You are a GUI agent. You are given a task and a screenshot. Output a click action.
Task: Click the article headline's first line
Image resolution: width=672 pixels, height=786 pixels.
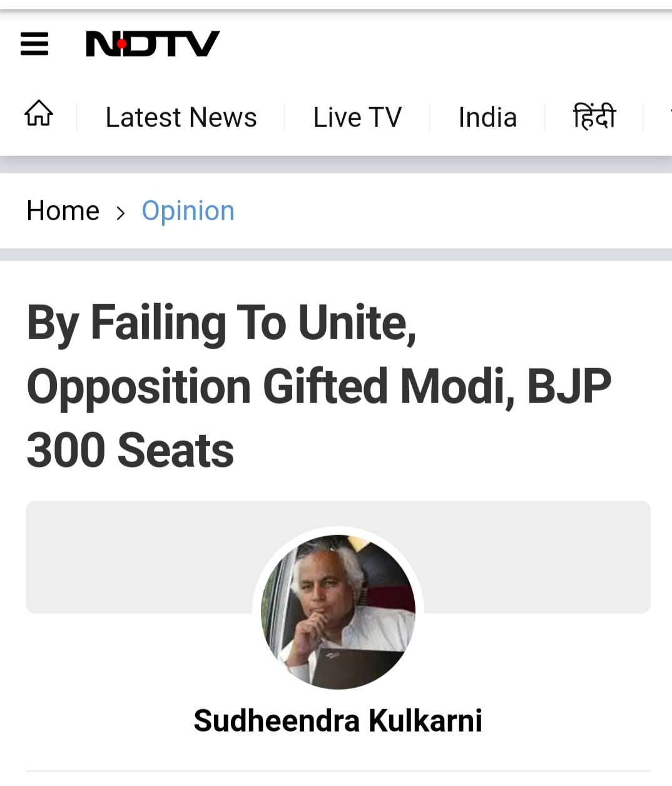tap(221, 324)
